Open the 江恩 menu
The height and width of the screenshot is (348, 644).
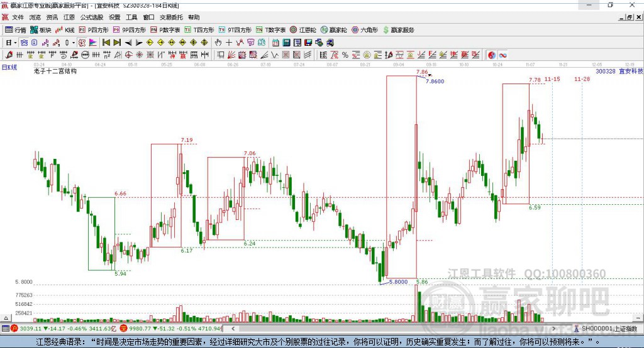(x=69, y=17)
